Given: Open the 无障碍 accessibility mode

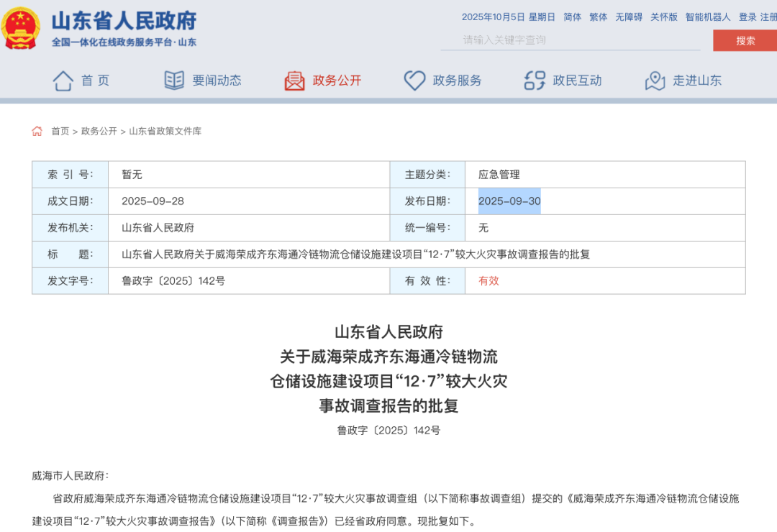Looking at the screenshot, I should coord(629,17).
